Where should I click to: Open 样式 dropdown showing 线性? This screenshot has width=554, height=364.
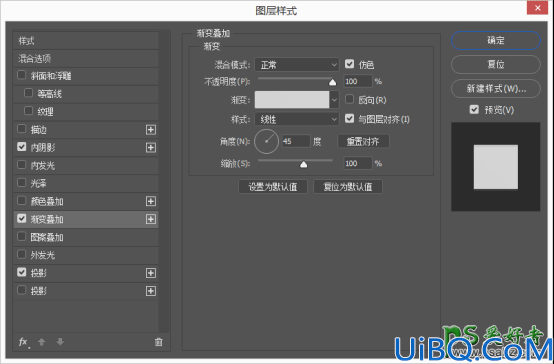click(x=297, y=119)
